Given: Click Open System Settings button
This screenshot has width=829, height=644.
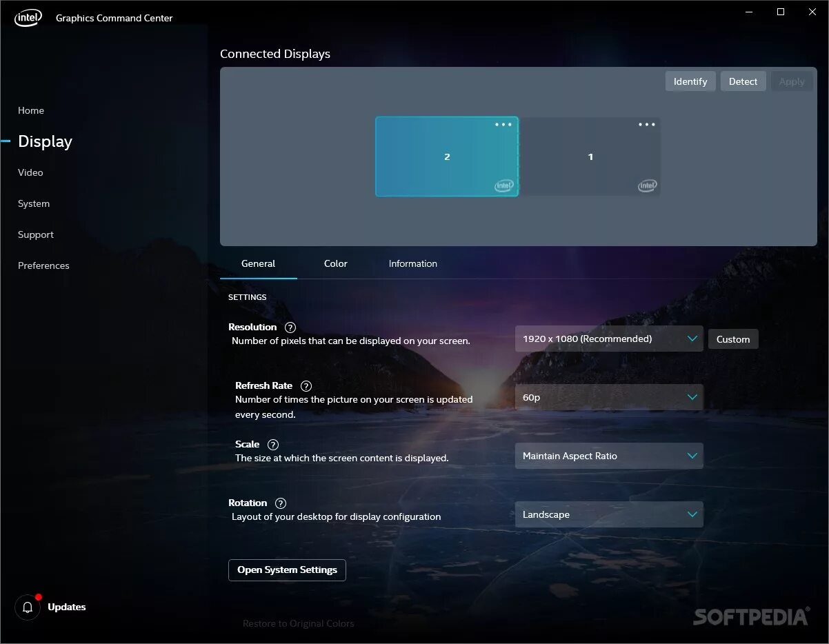Looking at the screenshot, I should (287, 570).
